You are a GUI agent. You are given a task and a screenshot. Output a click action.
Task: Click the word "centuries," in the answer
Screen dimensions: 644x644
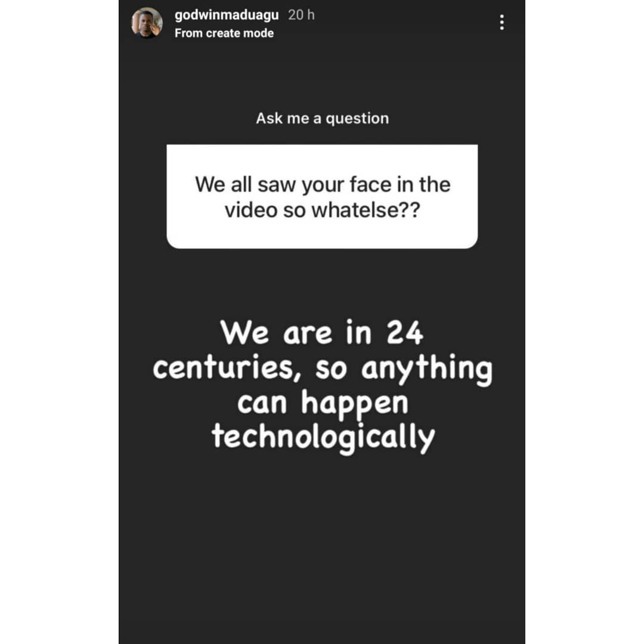(x=228, y=368)
